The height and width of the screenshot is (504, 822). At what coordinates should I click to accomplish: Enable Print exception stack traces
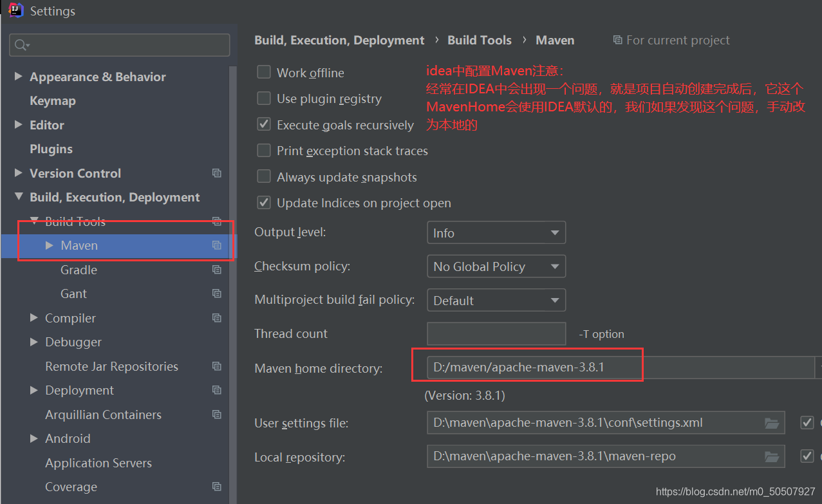tap(264, 151)
